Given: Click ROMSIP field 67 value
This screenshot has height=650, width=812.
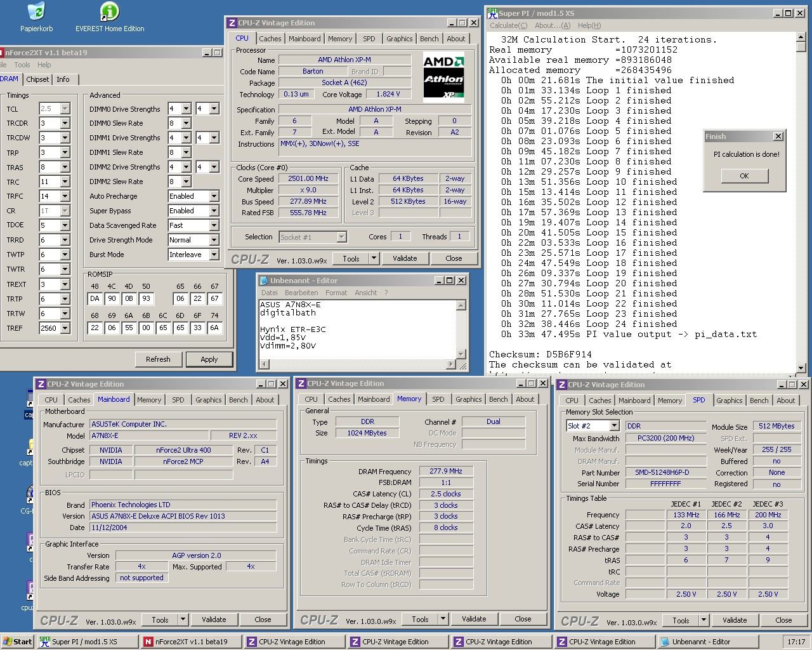Looking at the screenshot, I should point(214,298).
